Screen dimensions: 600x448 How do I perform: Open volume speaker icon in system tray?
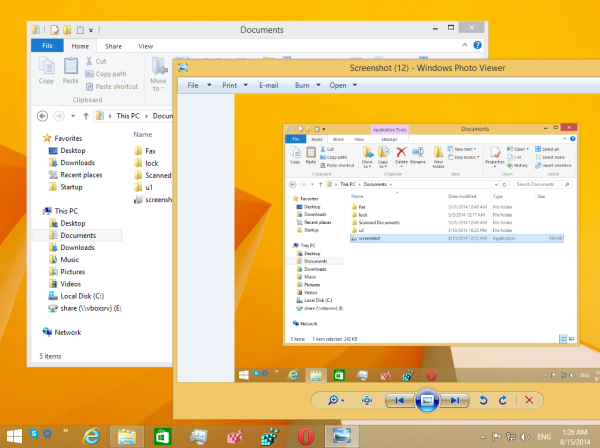tap(525, 437)
